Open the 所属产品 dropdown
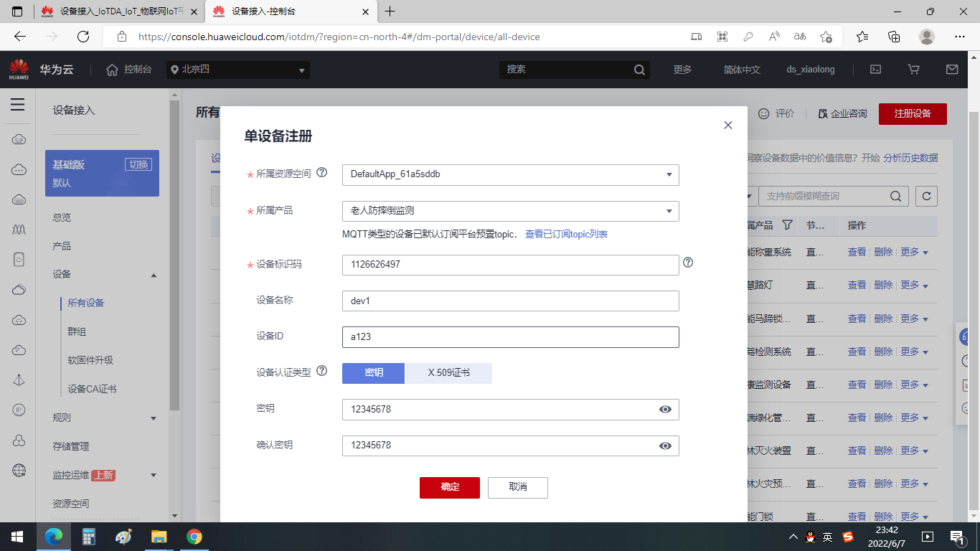Screen dimensions: 980x551 tap(510, 211)
